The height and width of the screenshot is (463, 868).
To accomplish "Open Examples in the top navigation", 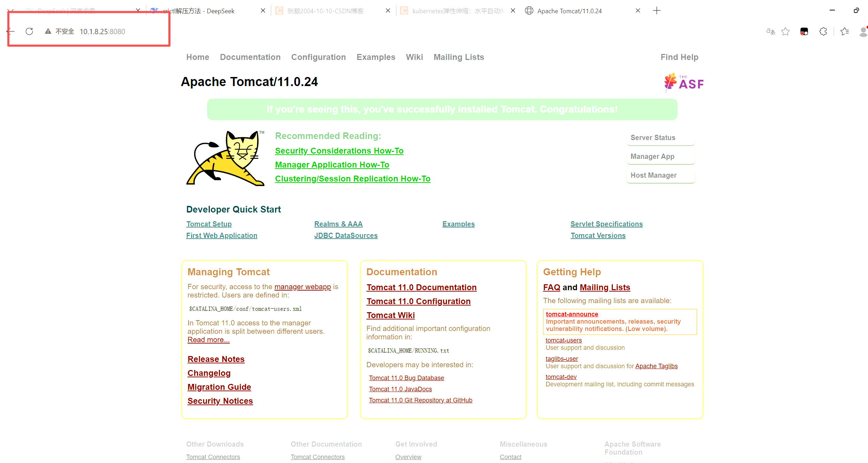I will (x=376, y=57).
